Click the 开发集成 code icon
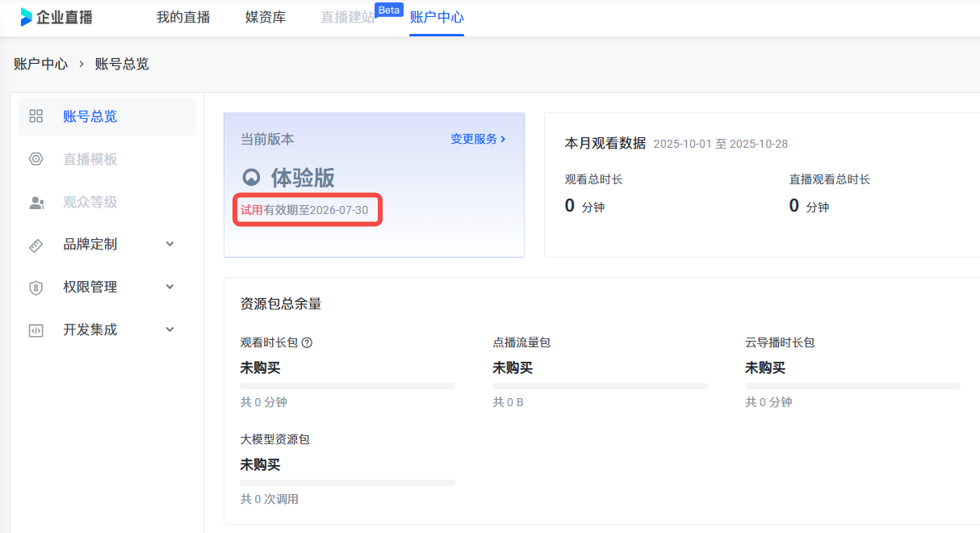The height and width of the screenshot is (533, 980). click(36, 330)
